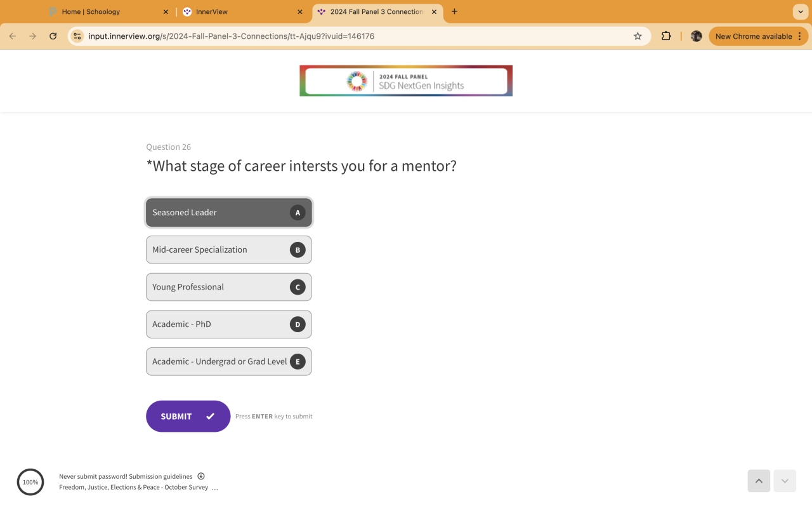Bookmark this page with the star icon
The width and height of the screenshot is (812, 508).
[638, 36]
